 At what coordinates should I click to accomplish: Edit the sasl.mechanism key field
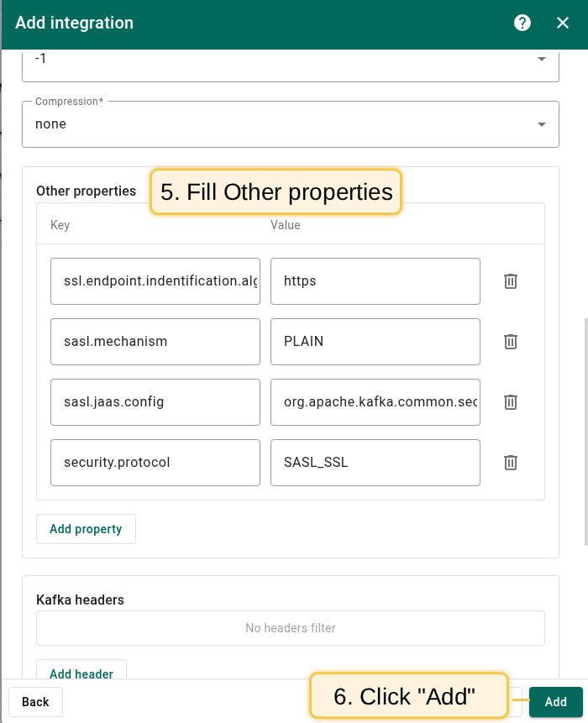[x=155, y=342]
